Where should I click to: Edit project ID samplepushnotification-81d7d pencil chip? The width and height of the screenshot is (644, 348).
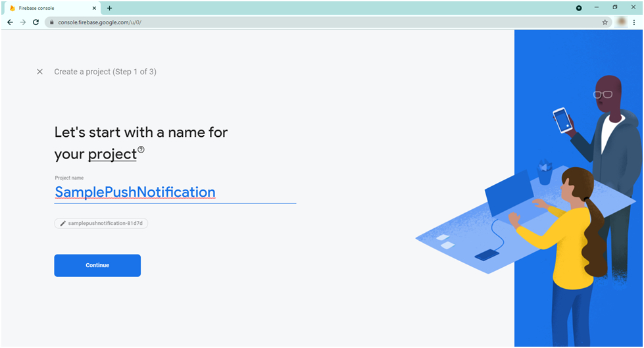coord(101,223)
